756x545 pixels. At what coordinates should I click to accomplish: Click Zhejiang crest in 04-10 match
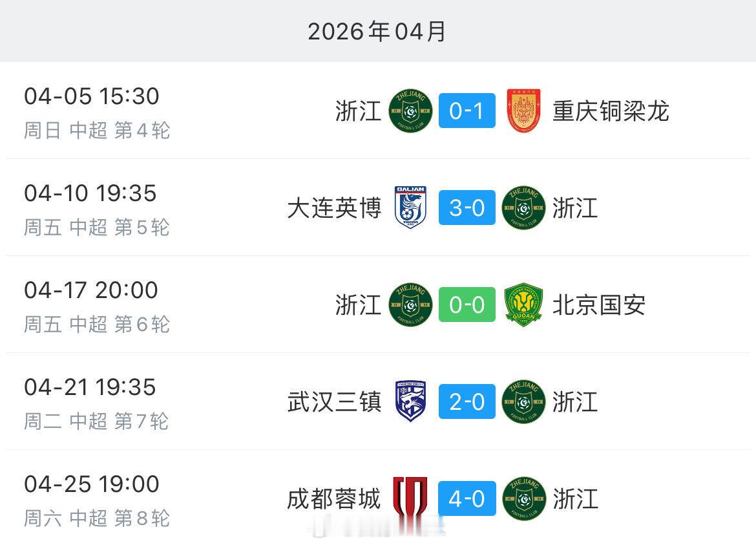[x=524, y=208]
